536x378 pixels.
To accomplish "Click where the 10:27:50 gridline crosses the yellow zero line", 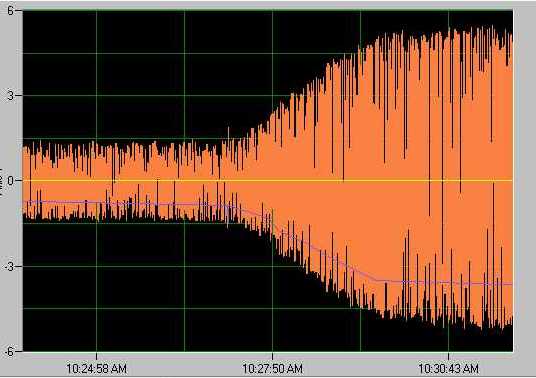I will (x=272, y=180).
